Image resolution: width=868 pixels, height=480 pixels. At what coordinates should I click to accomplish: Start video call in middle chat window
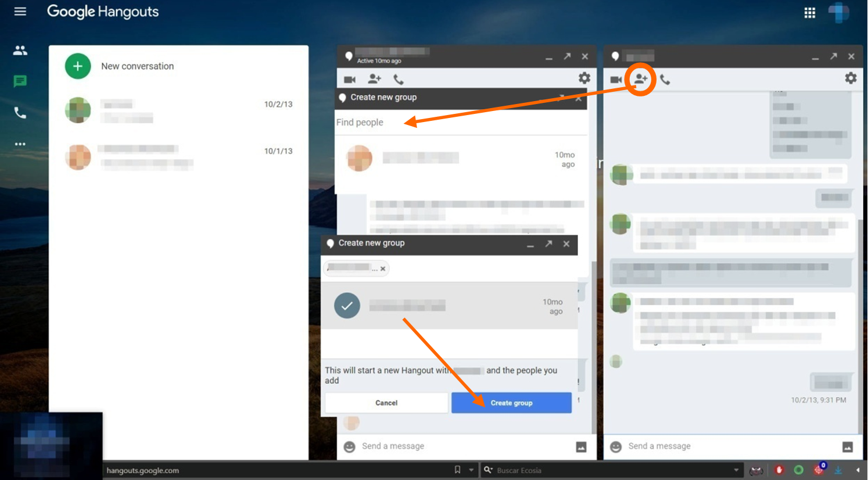350,80
